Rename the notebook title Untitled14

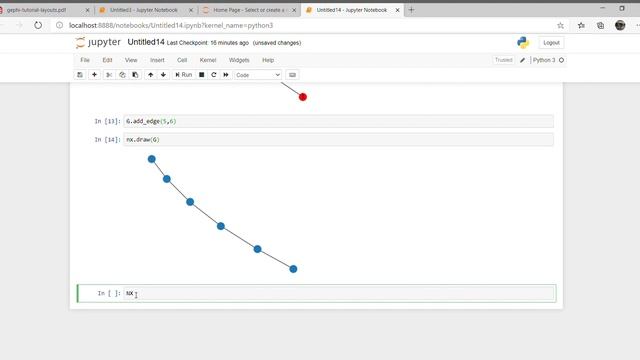(146, 42)
